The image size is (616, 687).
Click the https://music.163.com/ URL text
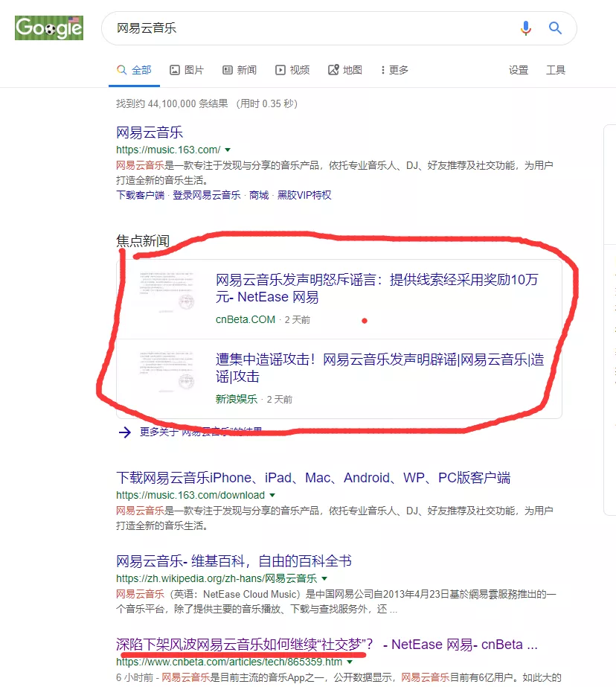168,150
